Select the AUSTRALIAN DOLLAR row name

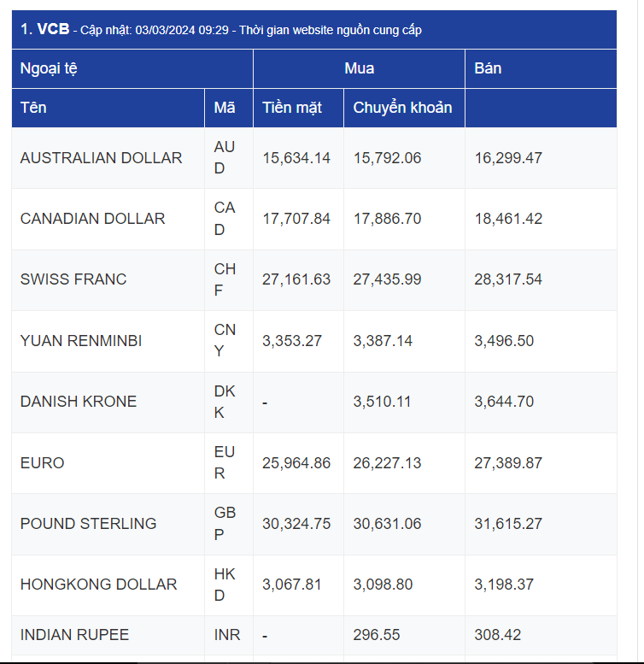(101, 158)
